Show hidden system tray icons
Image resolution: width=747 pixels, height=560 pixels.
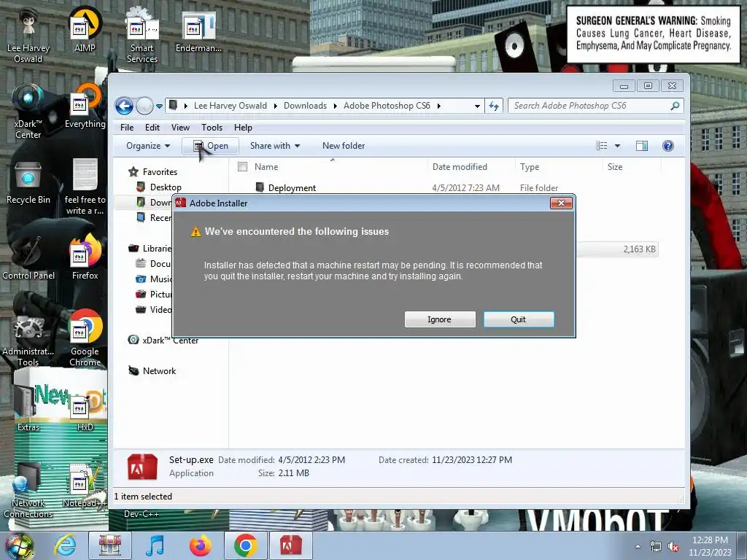[x=638, y=547]
